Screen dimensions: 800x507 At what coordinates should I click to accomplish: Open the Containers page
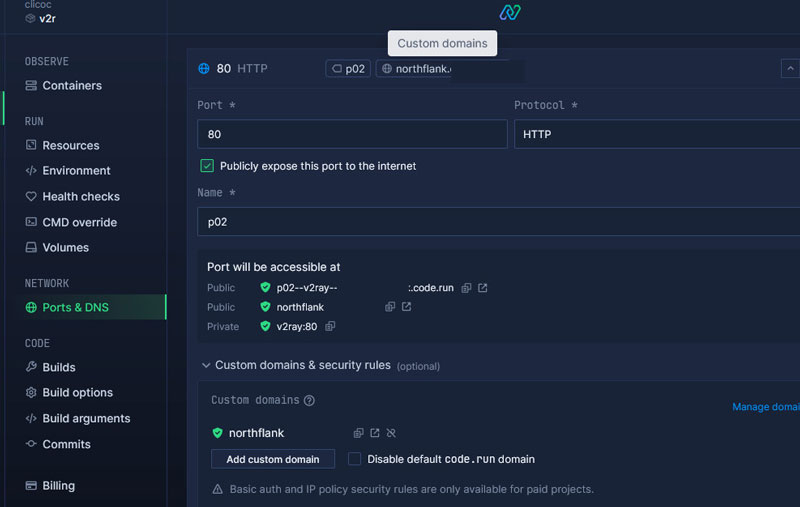(64, 85)
